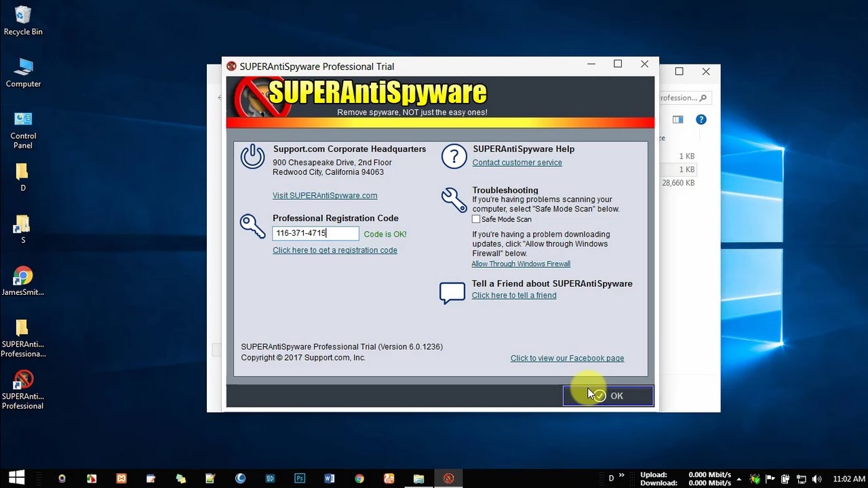Close the SUPERAntiSpyware Professional Trial window

click(x=644, y=64)
